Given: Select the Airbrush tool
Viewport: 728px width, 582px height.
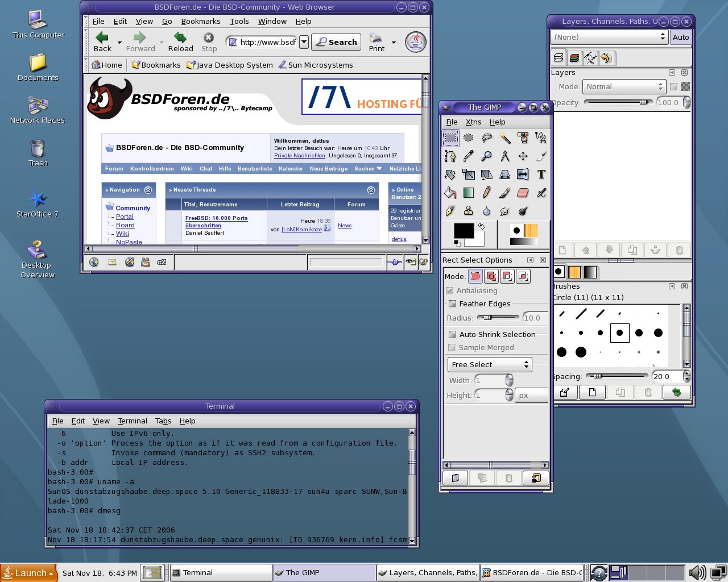Looking at the screenshot, I should coord(541,193).
